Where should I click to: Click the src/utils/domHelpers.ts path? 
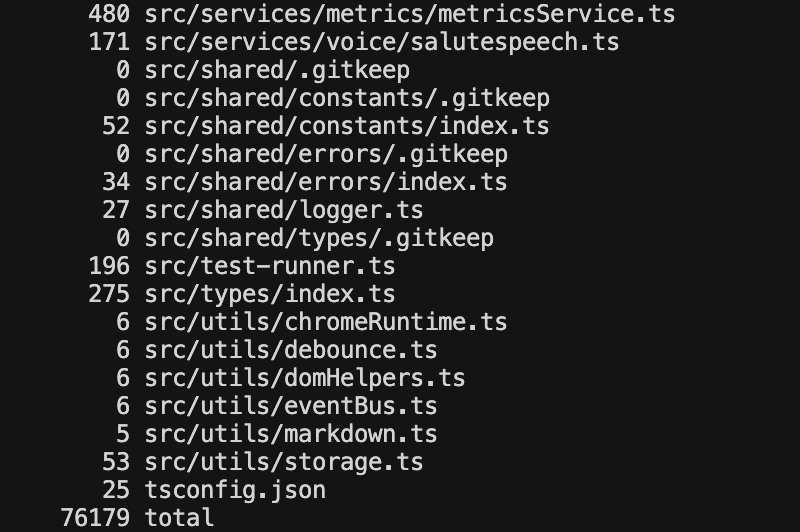pyautogui.click(x=304, y=378)
